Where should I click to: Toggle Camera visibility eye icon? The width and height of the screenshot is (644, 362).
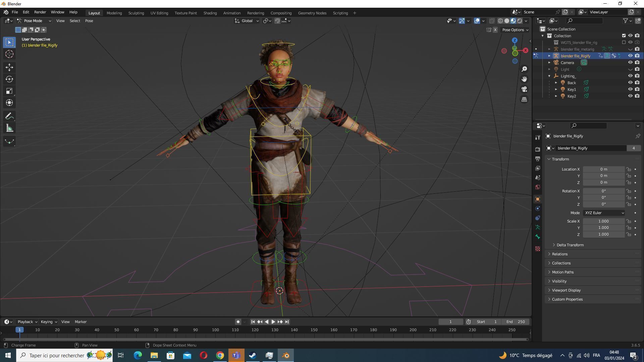point(630,63)
